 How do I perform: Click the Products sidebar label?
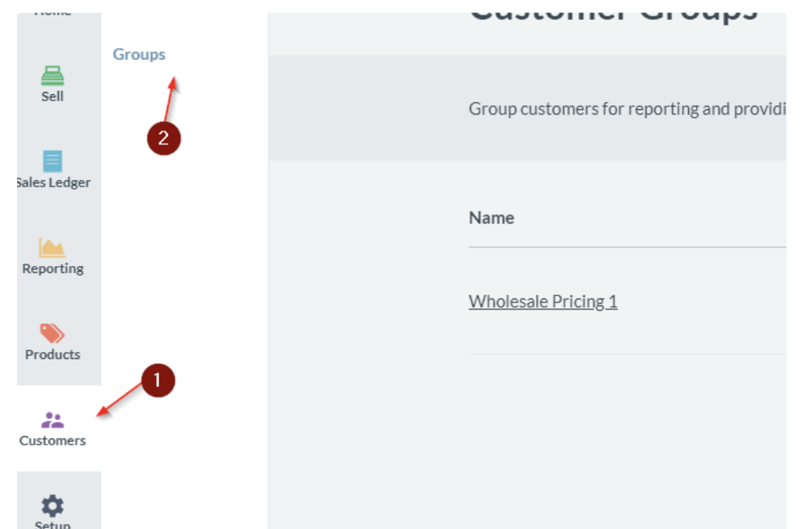(51, 354)
